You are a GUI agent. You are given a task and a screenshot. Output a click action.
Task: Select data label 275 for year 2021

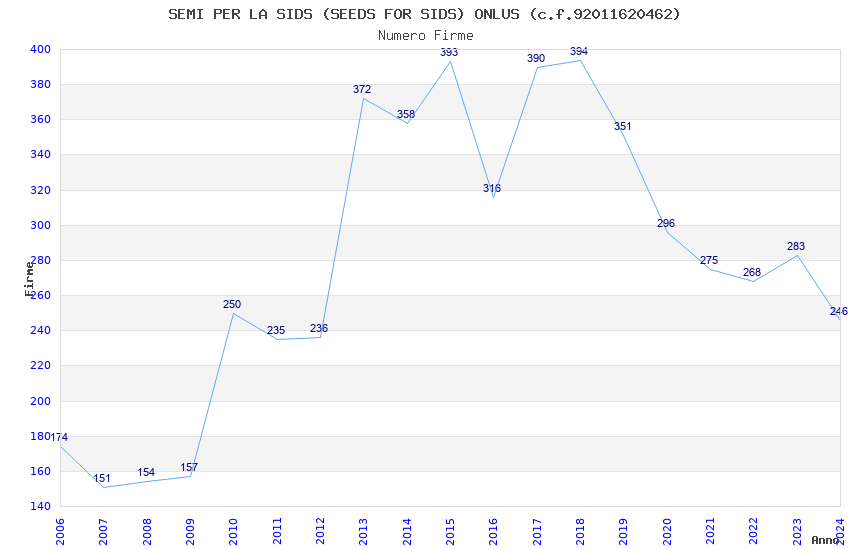pos(709,260)
